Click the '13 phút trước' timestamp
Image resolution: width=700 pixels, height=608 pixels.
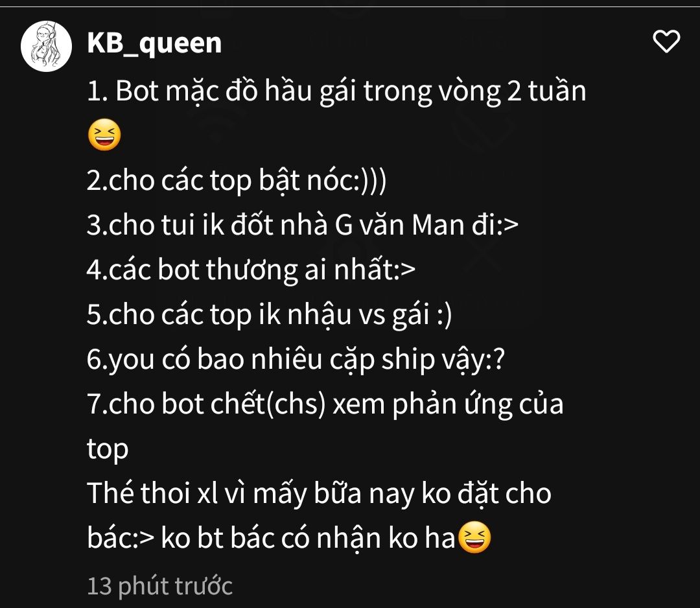[160, 586]
